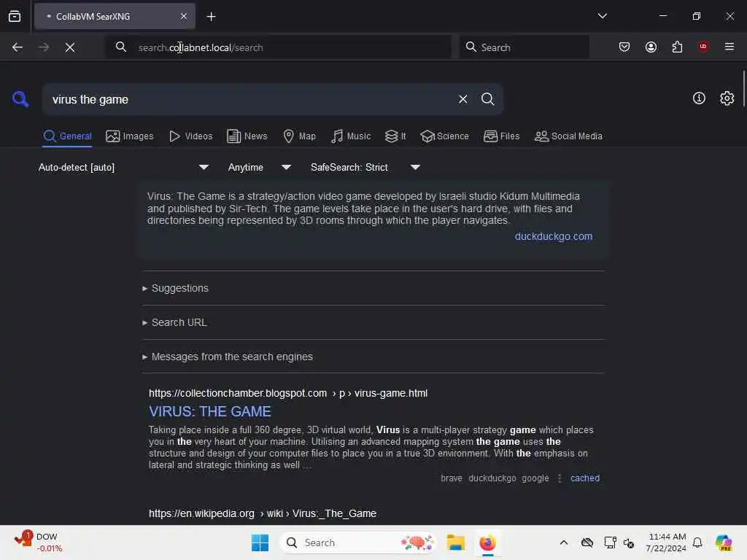
Task: Close the CollabVM SearXNG tab
Action: tap(184, 16)
